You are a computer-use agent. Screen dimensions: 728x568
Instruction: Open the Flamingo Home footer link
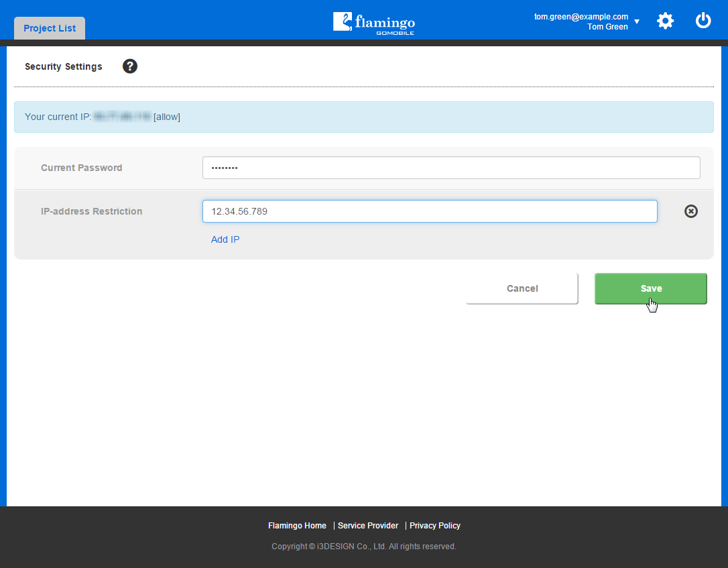[297, 526]
